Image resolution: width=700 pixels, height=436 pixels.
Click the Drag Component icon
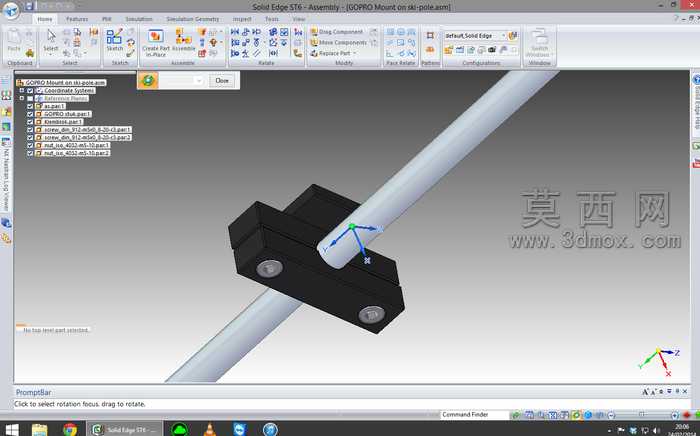(314, 32)
